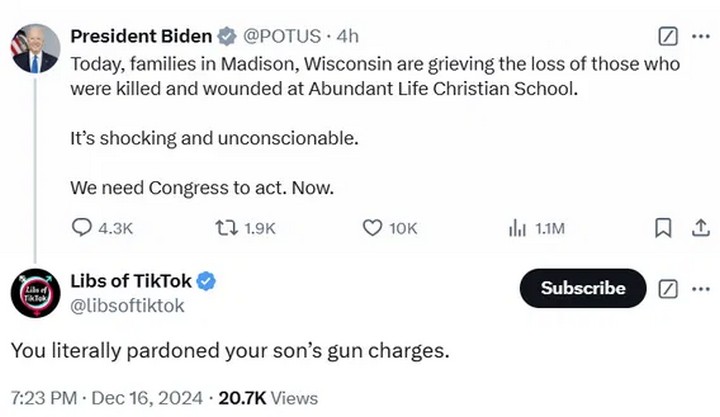
Task: Open more options on President Biden's post
Action: [x=701, y=36]
